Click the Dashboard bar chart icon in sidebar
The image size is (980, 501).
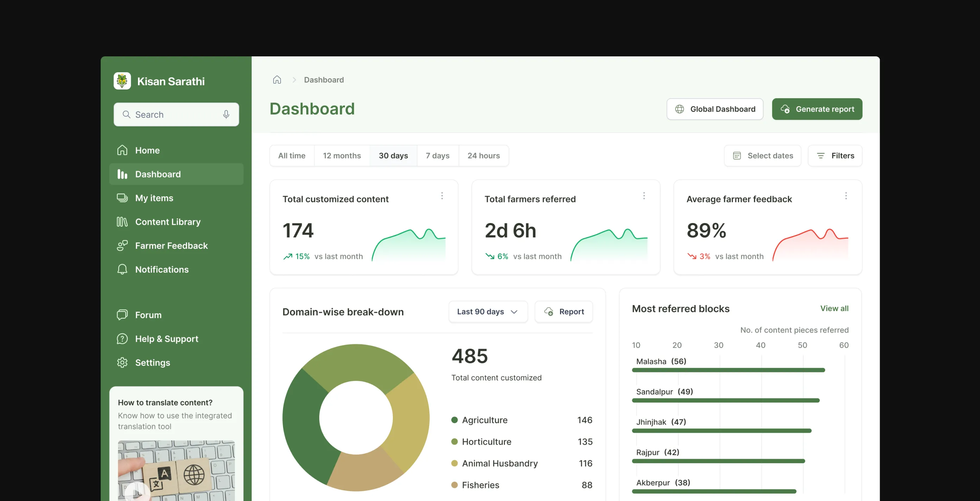point(122,174)
